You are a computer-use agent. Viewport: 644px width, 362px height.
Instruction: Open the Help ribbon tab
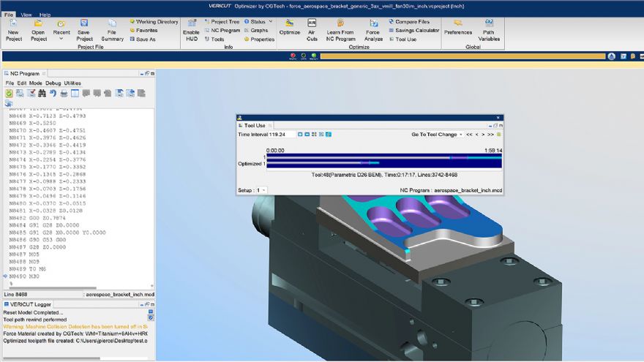pyautogui.click(x=45, y=15)
